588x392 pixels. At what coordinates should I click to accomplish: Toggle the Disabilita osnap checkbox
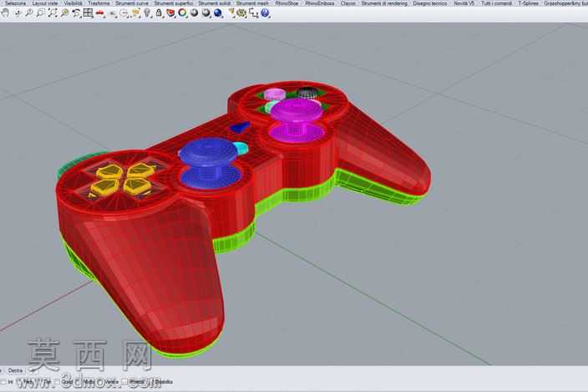click(x=152, y=382)
